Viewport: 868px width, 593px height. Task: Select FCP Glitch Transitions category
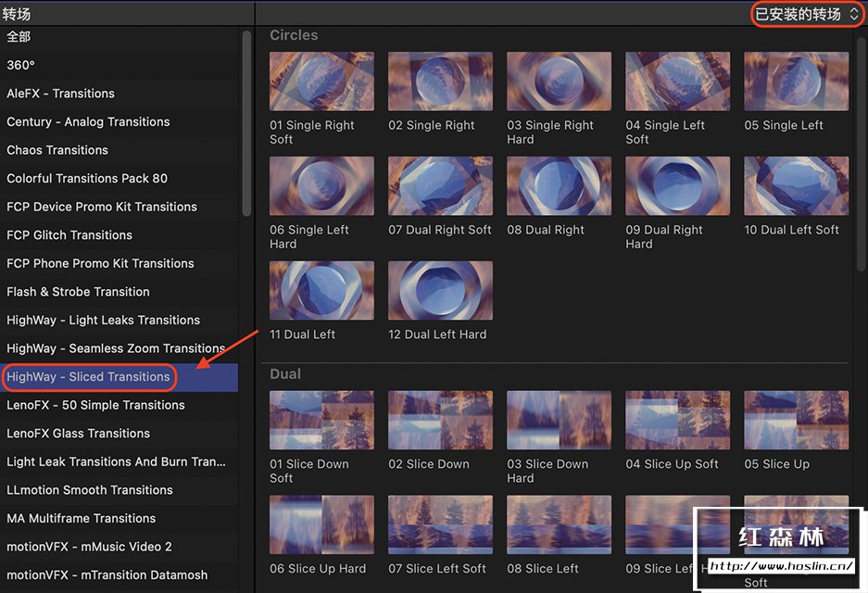coord(119,234)
